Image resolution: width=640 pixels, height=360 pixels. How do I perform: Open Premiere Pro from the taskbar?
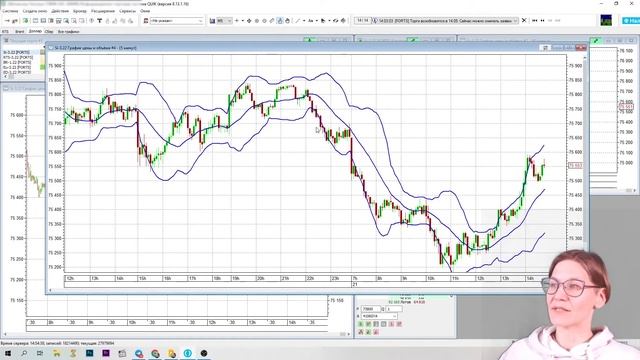tap(106, 353)
